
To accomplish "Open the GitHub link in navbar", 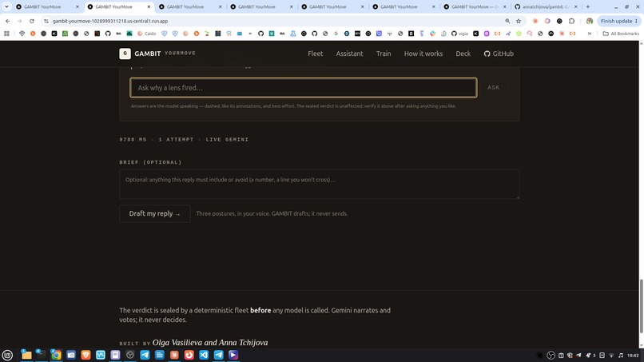I will pyautogui.click(x=499, y=54).
